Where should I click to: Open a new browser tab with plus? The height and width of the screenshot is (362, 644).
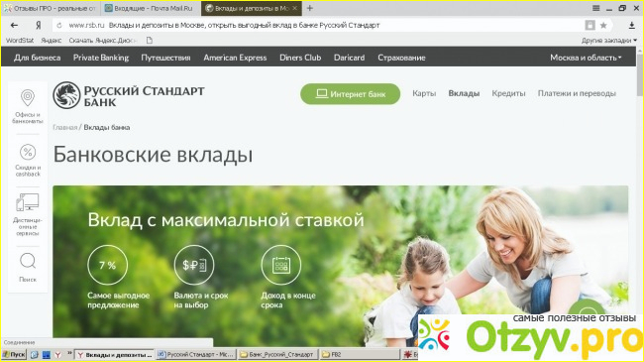tap(310, 8)
